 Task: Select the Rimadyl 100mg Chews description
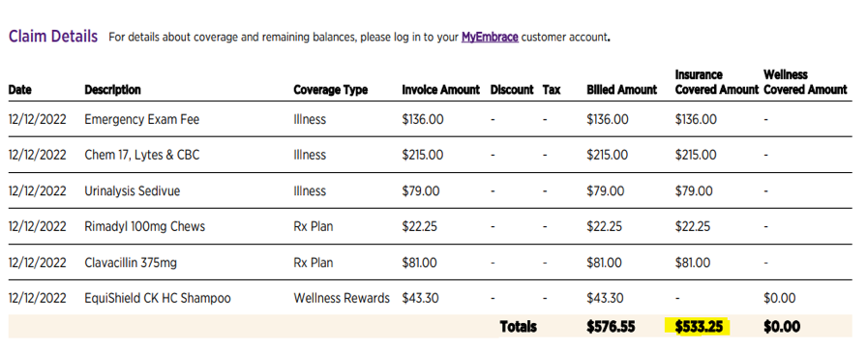(x=144, y=226)
